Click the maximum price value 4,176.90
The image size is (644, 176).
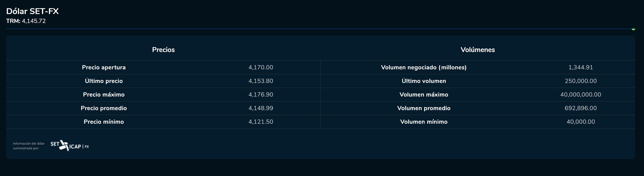pos(260,94)
